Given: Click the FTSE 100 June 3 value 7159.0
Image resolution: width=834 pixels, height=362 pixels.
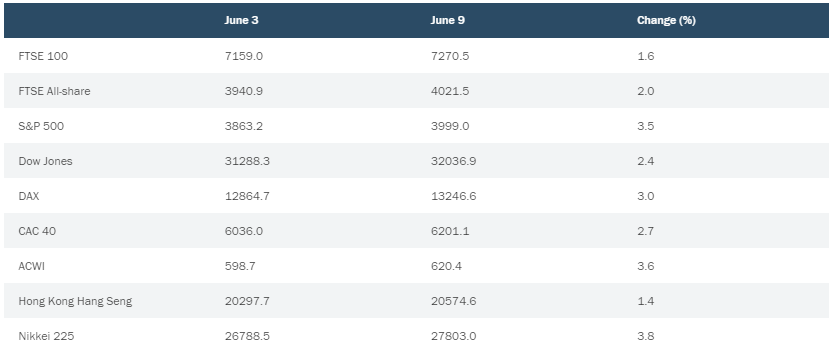Looking at the screenshot, I should (244, 56).
